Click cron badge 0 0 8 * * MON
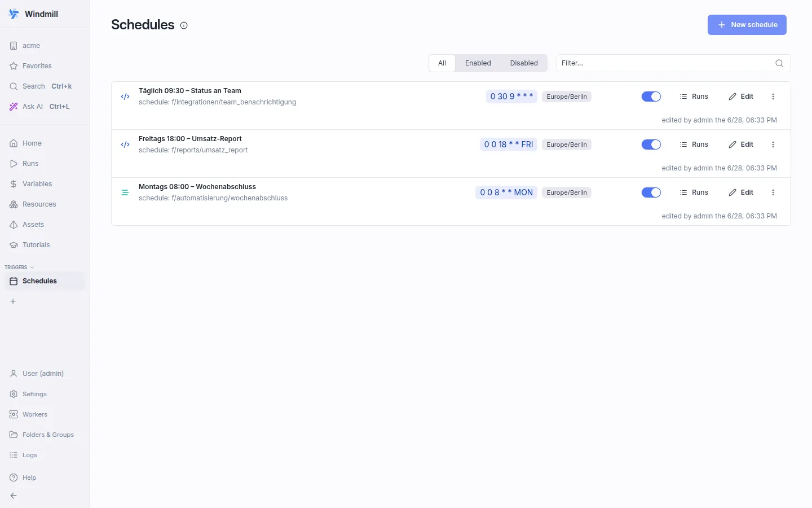 [x=506, y=192]
